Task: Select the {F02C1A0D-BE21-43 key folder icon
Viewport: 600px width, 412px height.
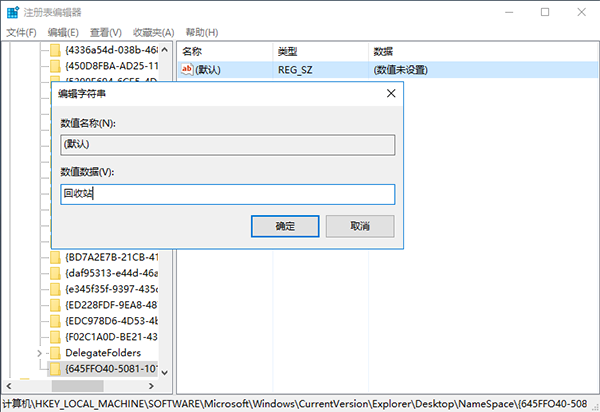Action: pos(55,337)
